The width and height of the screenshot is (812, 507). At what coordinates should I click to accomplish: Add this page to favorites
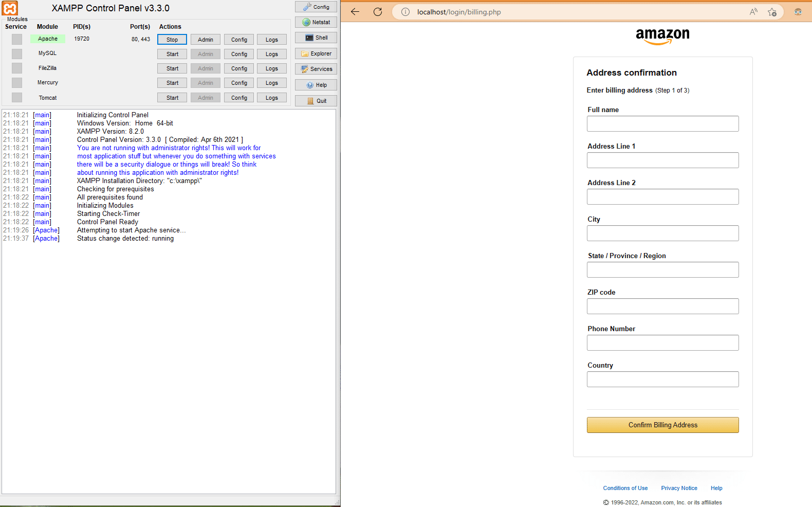pyautogui.click(x=772, y=12)
